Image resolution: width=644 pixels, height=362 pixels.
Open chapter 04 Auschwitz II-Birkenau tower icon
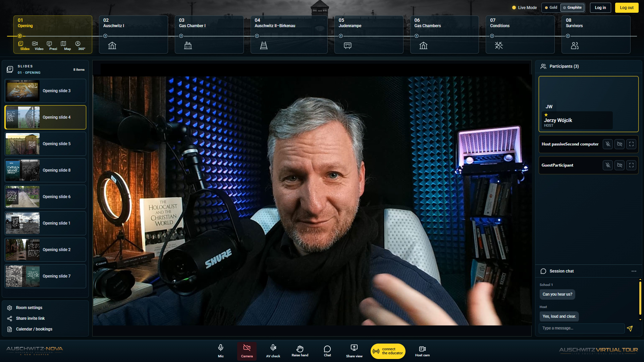(264, 46)
